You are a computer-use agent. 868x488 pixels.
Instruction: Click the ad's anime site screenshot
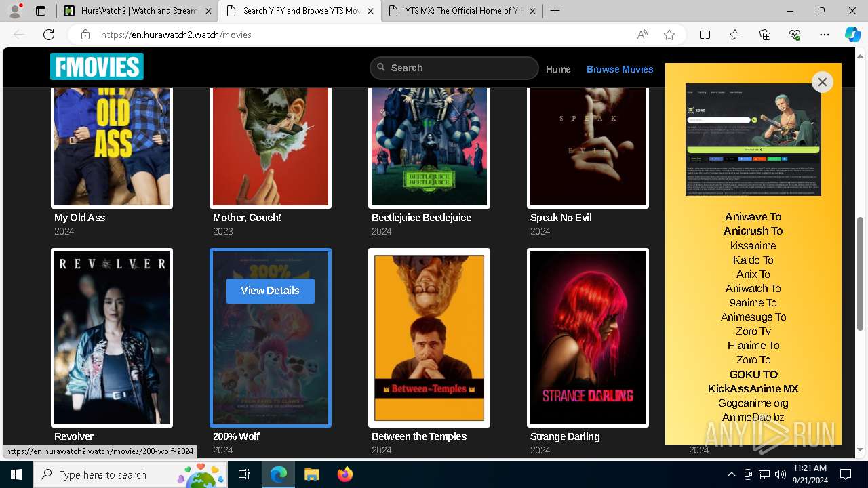pyautogui.click(x=753, y=140)
